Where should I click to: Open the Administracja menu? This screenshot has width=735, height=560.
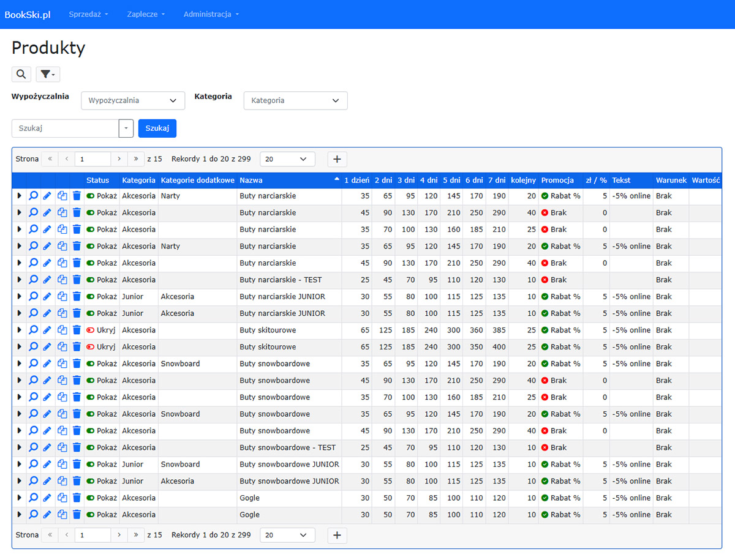pos(211,14)
